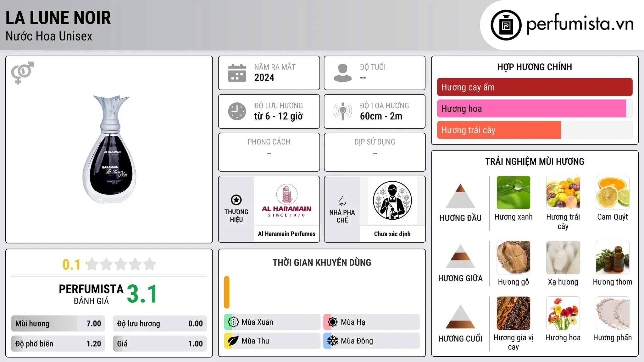The height and width of the screenshot is (362, 644).
Task: Click the Perfumista Đánh Giá label
Action: coord(91,294)
